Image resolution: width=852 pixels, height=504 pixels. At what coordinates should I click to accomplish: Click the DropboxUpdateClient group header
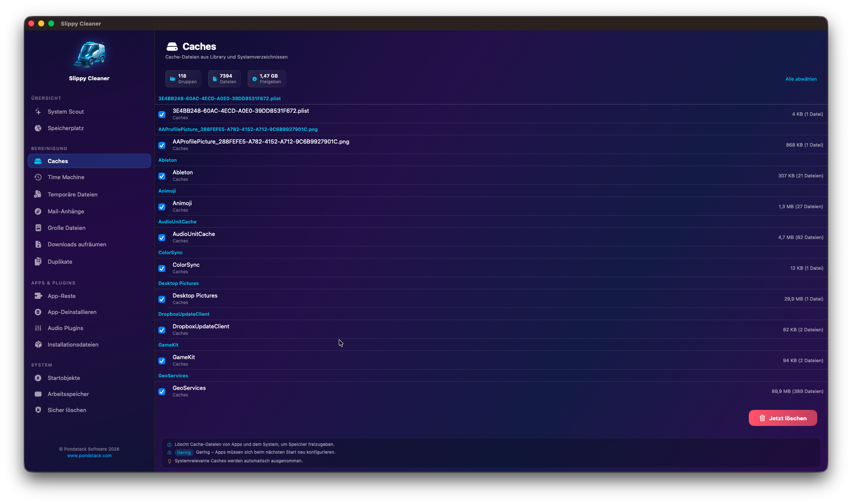pyautogui.click(x=184, y=314)
